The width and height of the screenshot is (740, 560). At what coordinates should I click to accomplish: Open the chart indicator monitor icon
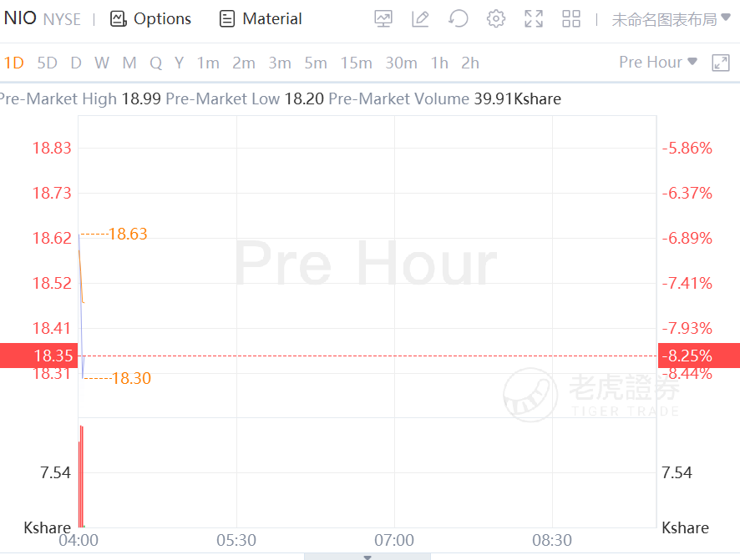[383, 19]
